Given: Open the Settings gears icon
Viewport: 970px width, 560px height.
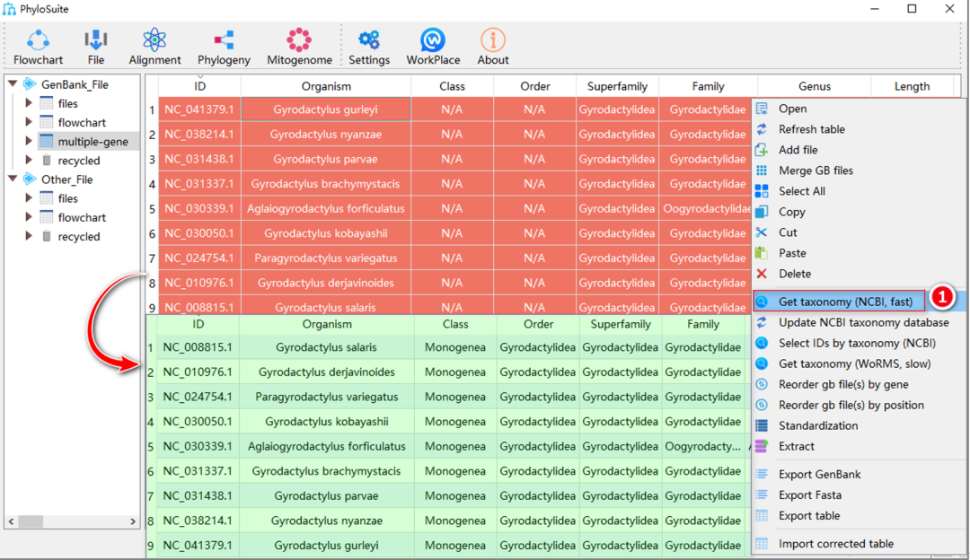Looking at the screenshot, I should point(369,40).
